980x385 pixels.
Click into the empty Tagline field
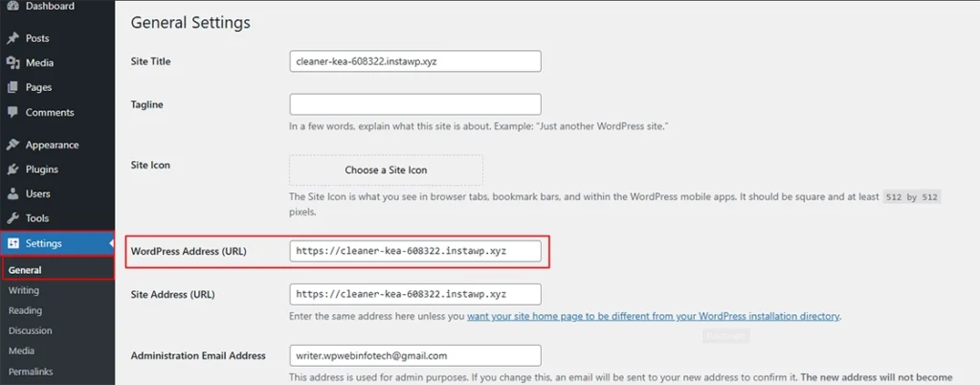coord(415,104)
